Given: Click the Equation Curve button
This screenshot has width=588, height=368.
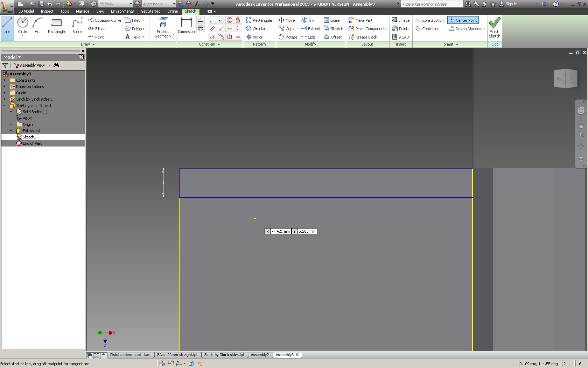Looking at the screenshot, I should [105, 20].
